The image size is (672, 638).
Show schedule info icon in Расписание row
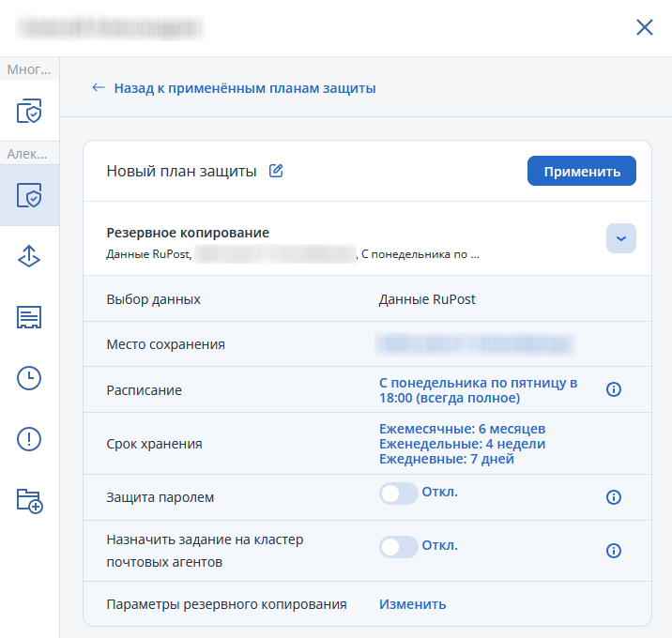[x=613, y=389]
